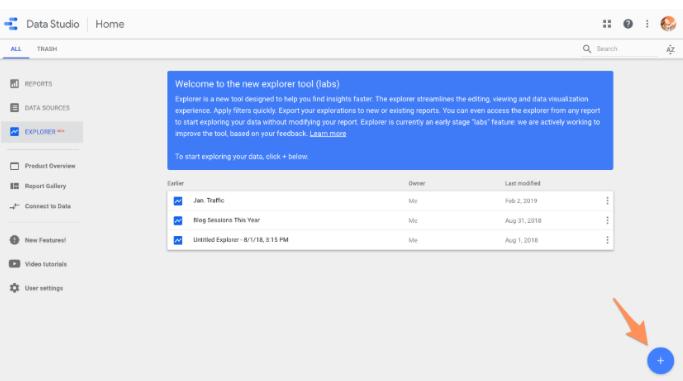Select REPORTS in the sidebar

tap(38, 84)
